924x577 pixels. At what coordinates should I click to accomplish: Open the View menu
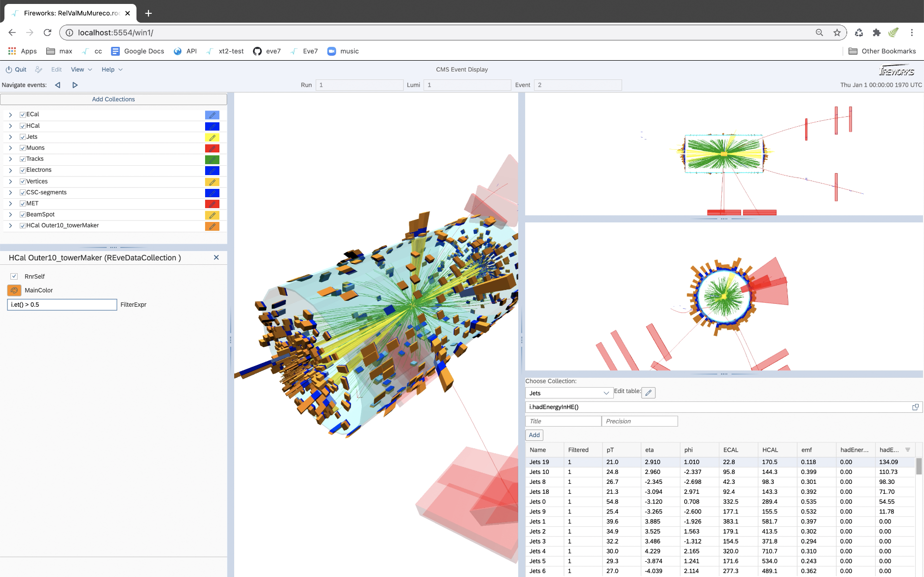[x=81, y=70]
